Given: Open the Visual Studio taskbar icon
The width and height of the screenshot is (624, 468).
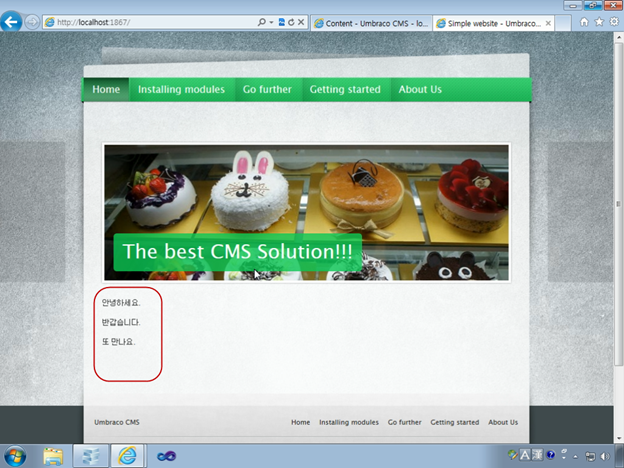Looking at the screenshot, I should tap(166, 456).
